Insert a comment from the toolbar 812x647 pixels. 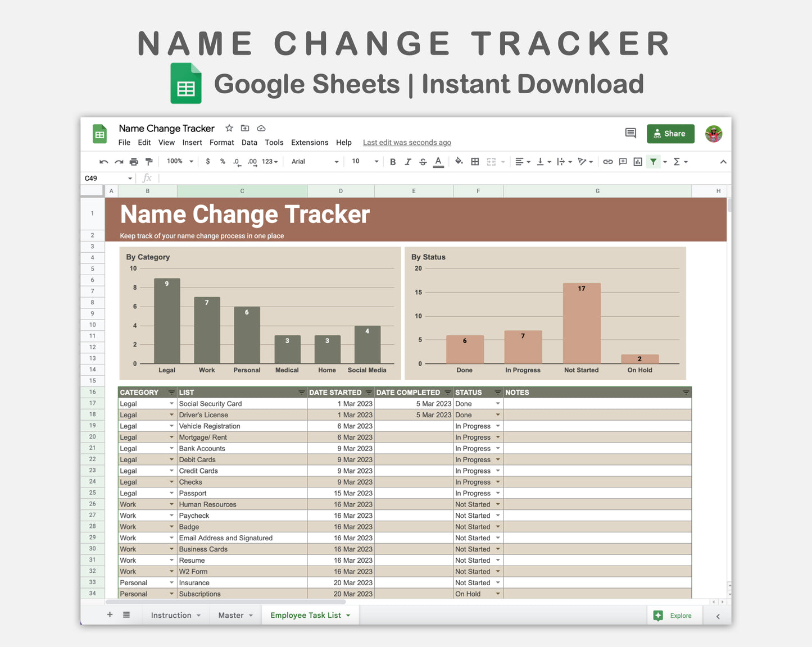click(x=623, y=162)
